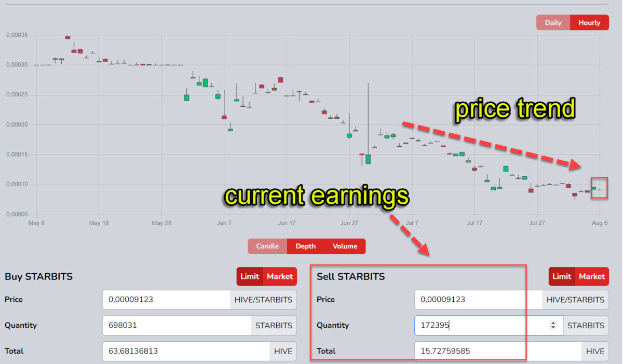
Task: Select Limit mode for selling STARBITS
Action: tap(562, 276)
